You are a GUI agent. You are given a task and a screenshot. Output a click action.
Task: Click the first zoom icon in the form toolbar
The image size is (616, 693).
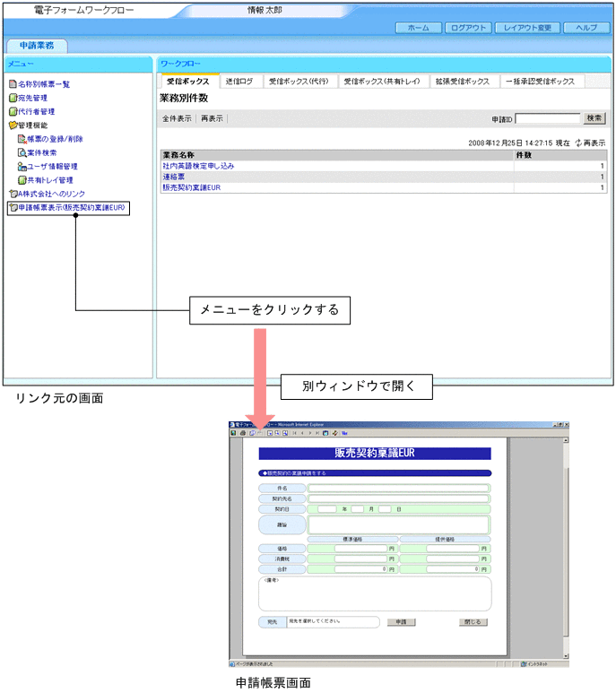click(270, 433)
